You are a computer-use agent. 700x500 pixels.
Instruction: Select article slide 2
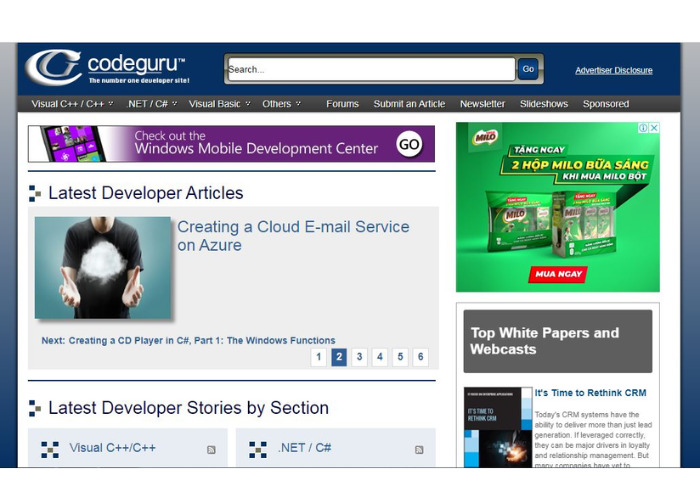click(x=339, y=357)
